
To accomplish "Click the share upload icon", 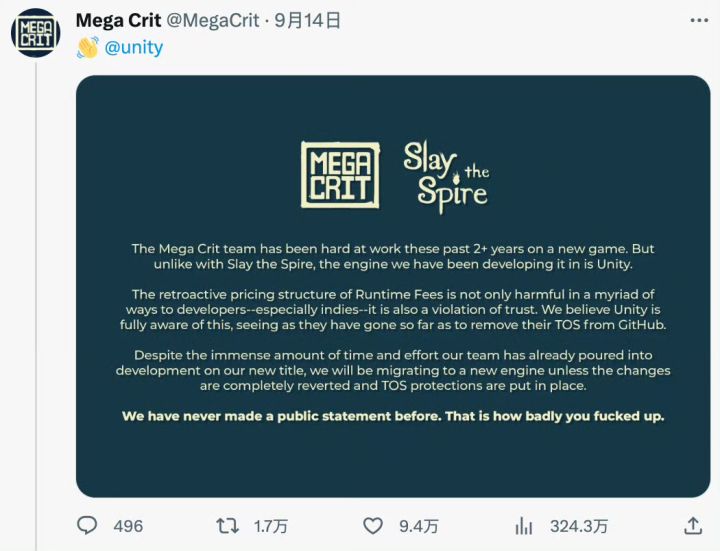I will (x=692, y=525).
